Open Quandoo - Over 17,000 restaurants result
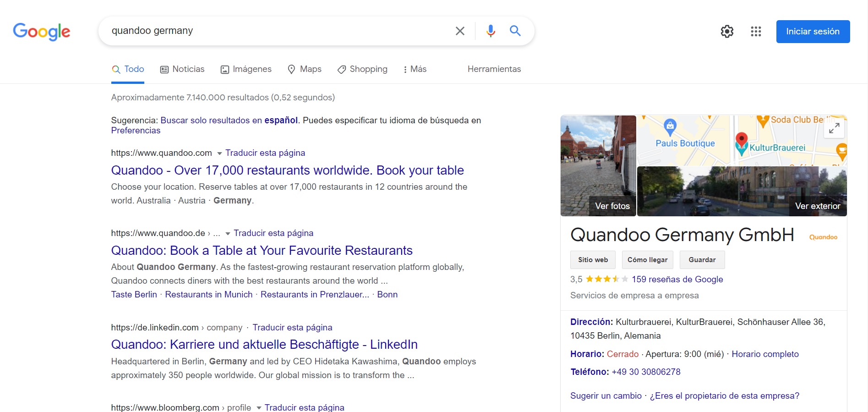868x412 pixels. coord(287,170)
